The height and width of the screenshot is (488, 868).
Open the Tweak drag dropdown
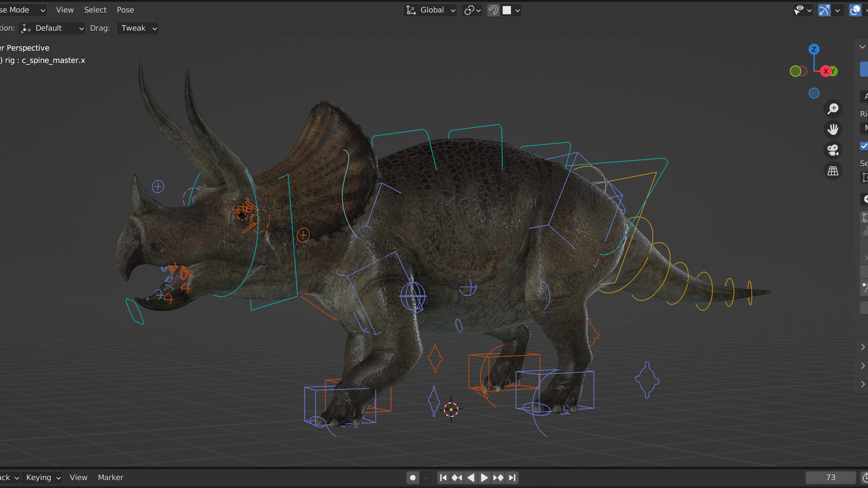[138, 28]
